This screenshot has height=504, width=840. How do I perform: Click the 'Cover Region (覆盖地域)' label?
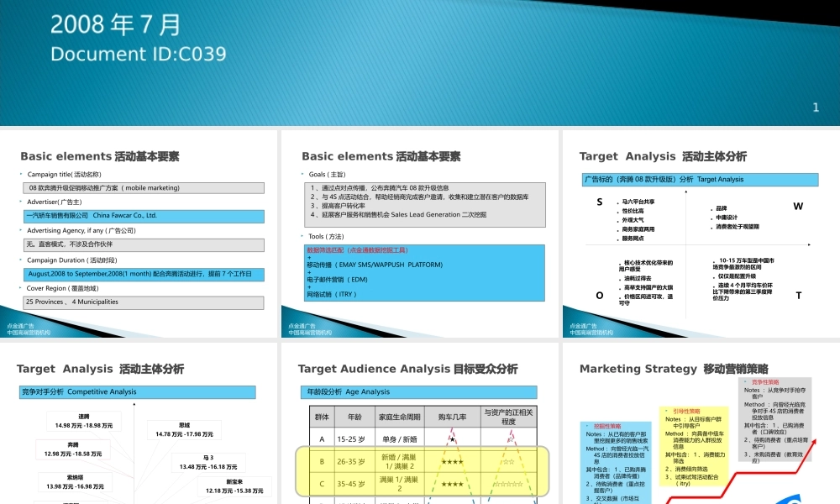[x=63, y=288]
